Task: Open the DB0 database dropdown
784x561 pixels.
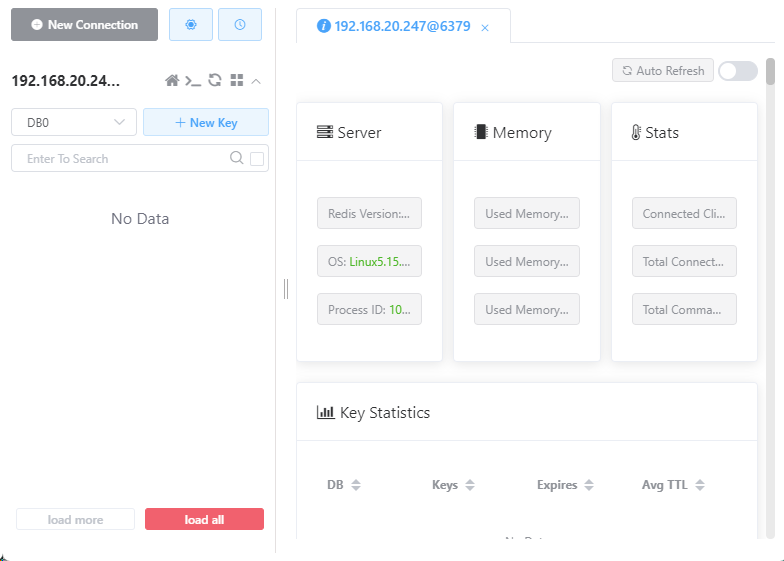Action: point(74,122)
